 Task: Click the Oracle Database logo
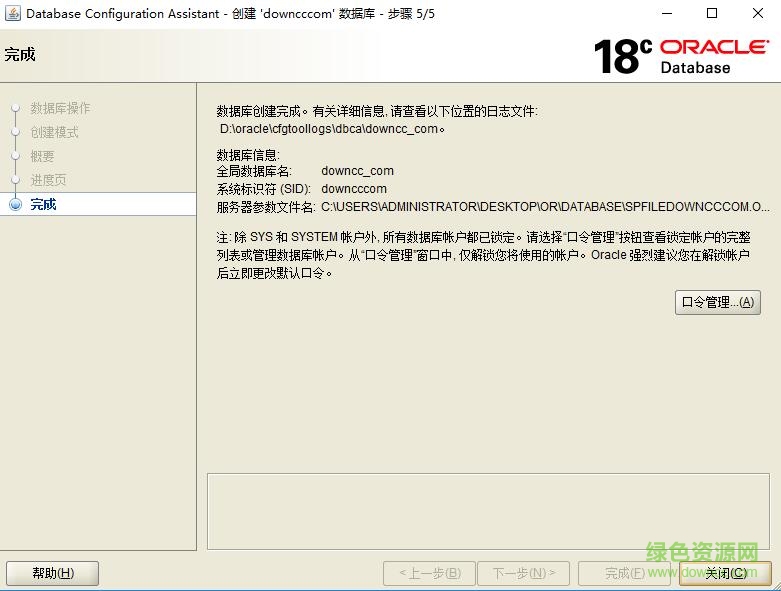tap(714, 56)
